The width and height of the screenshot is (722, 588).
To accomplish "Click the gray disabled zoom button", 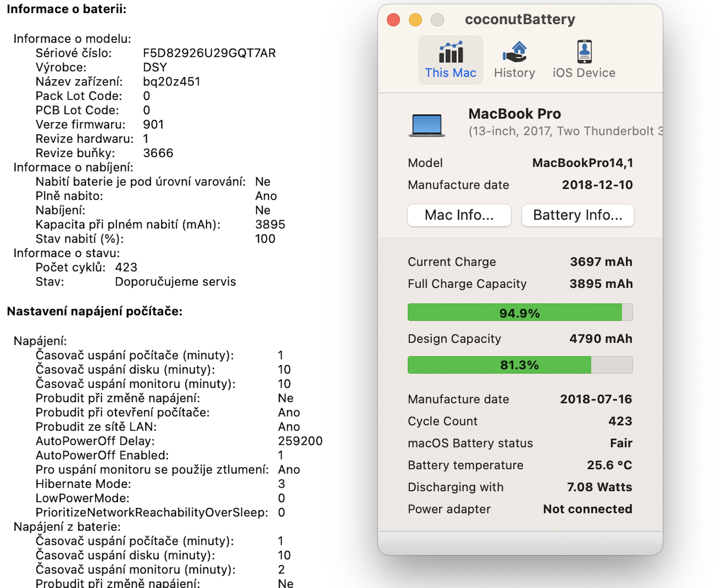I will coord(437,20).
